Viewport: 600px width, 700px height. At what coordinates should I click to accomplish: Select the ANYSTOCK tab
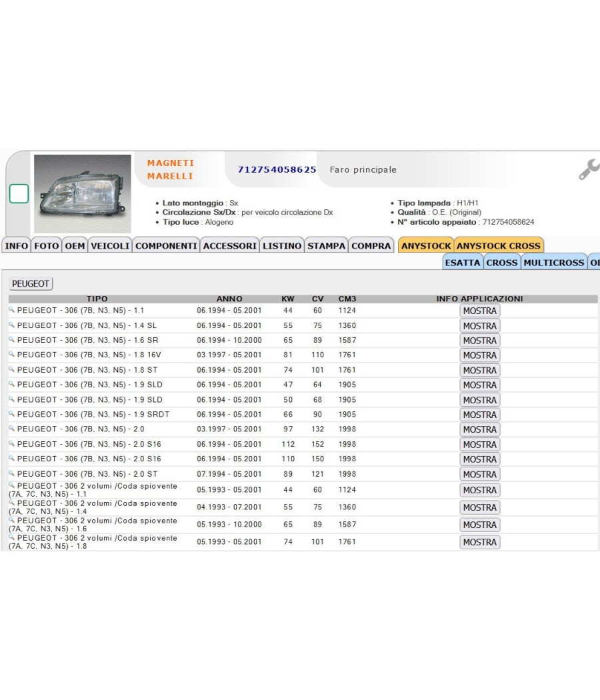pyautogui.click(x=426, y=245)
